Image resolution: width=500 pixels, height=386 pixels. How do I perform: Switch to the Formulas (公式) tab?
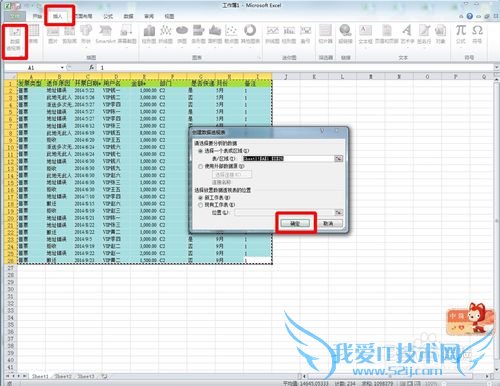point(108,16)
